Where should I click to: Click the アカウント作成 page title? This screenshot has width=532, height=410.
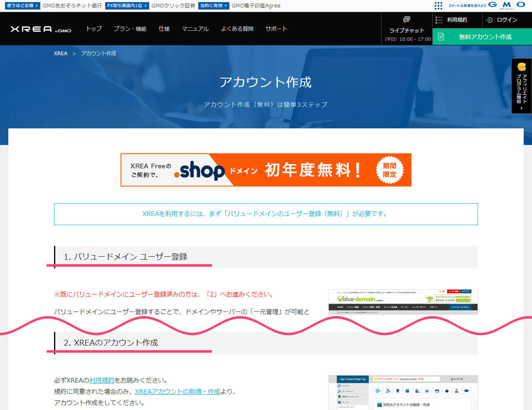pyautogui.click(x=266, y=82)
